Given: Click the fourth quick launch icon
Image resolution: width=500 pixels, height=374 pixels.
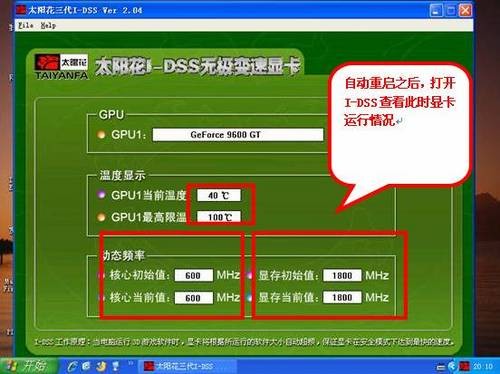Looking at the screenshot, I should click(x=116, y=366).
